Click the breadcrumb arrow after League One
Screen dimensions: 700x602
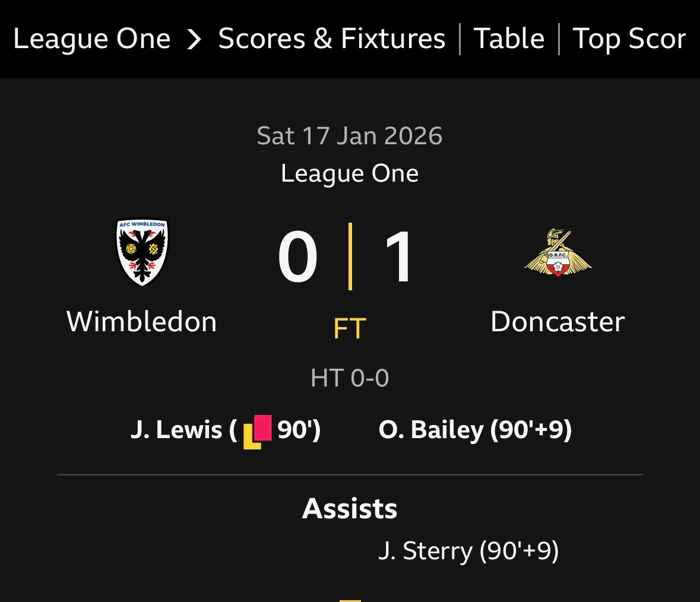(x=193, y=38)
